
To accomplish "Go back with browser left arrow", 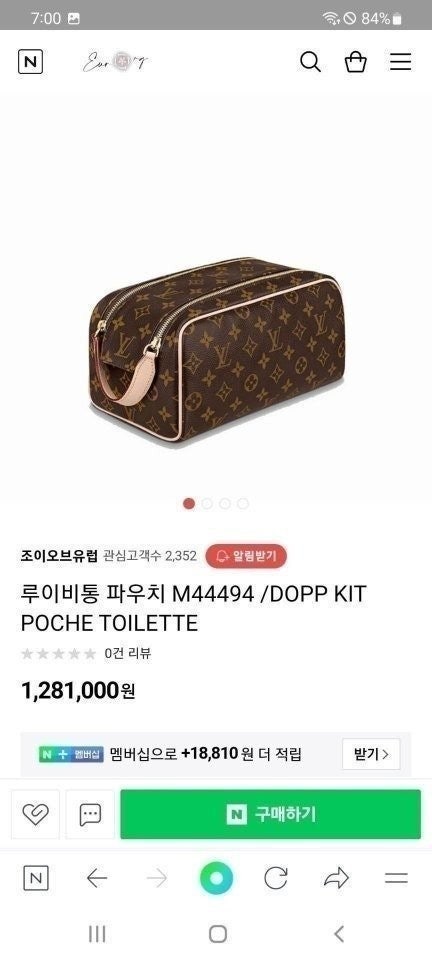I will [x=97, y=879].
